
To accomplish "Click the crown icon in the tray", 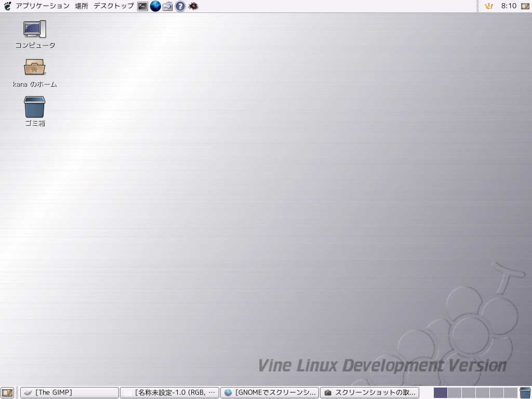I will point(489,6).
